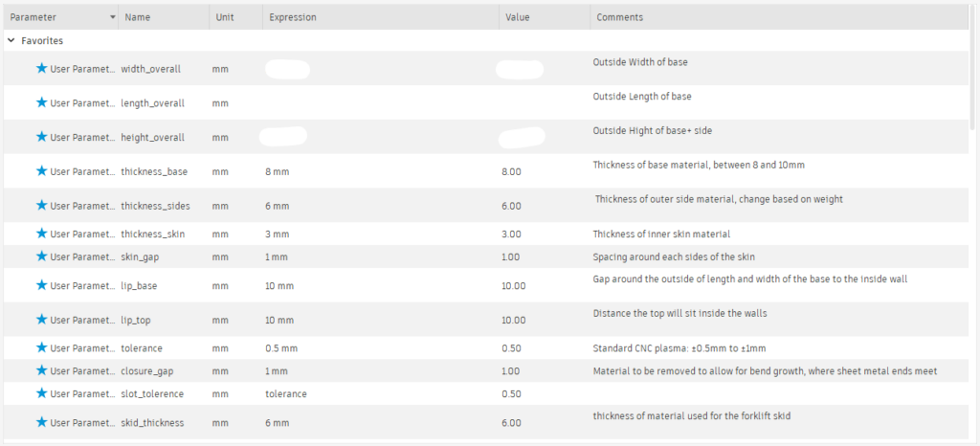Screen dimensions: 980x446
Task: Unfavorite the thickness_base parameter star
Action: (x=41, y=171)
